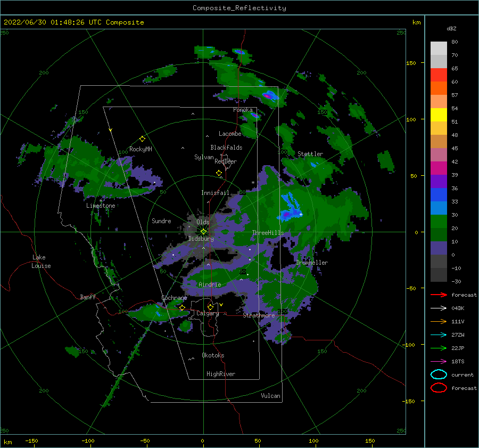Viewport: 479px width, 448px height.
Task: Click the 18TS legend text
Action: click(x=458, y=362)
